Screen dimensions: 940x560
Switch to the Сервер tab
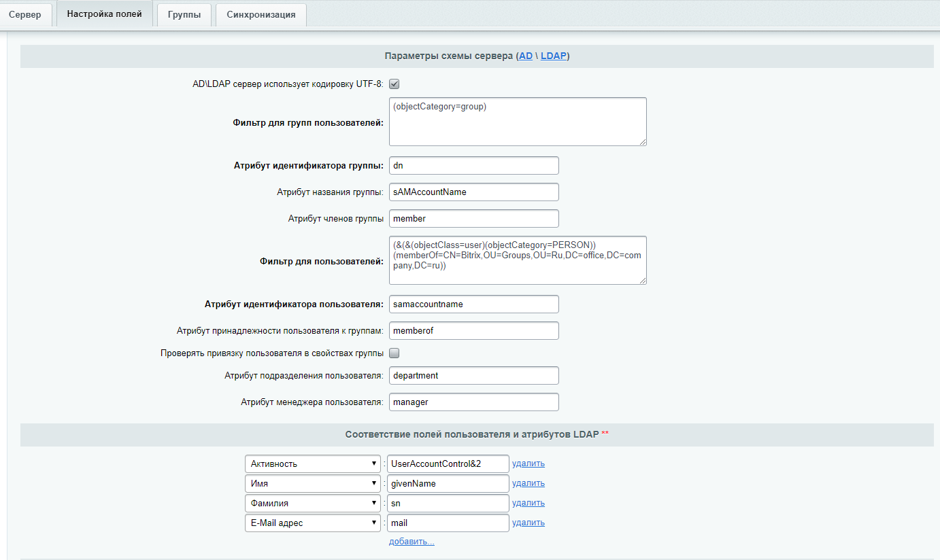coord(25,14)
